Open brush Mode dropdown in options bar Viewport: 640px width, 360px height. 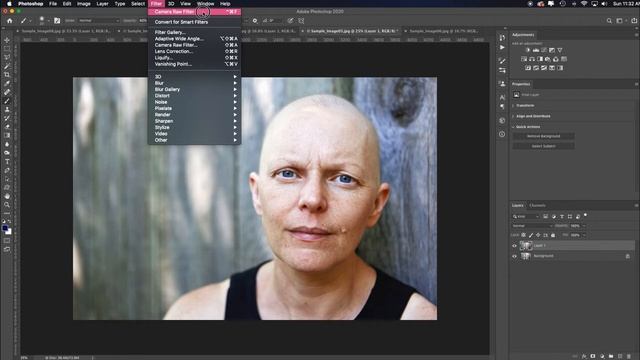tap(98, 20)
